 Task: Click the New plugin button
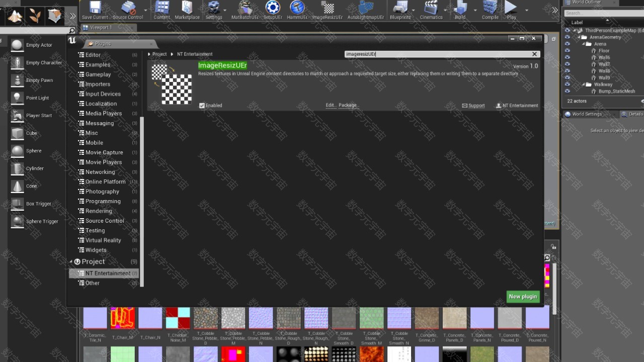click(522, 297)
